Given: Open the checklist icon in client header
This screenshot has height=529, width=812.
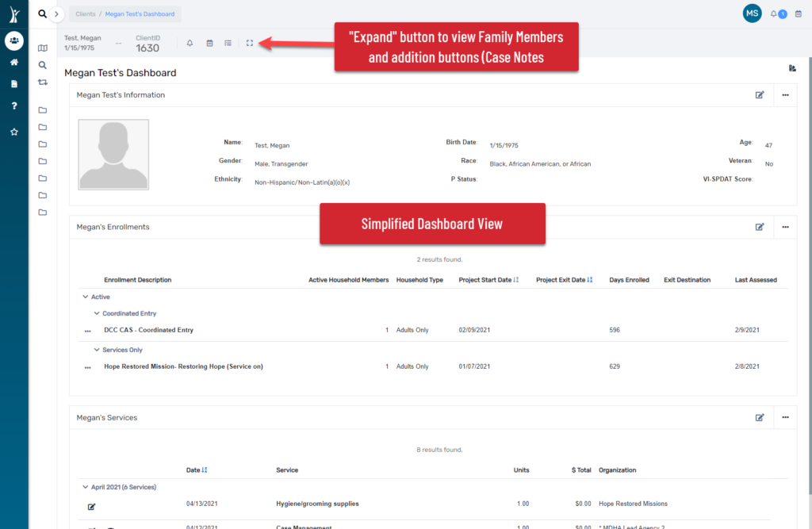Looking at the screenshot, I should point(228,43).
